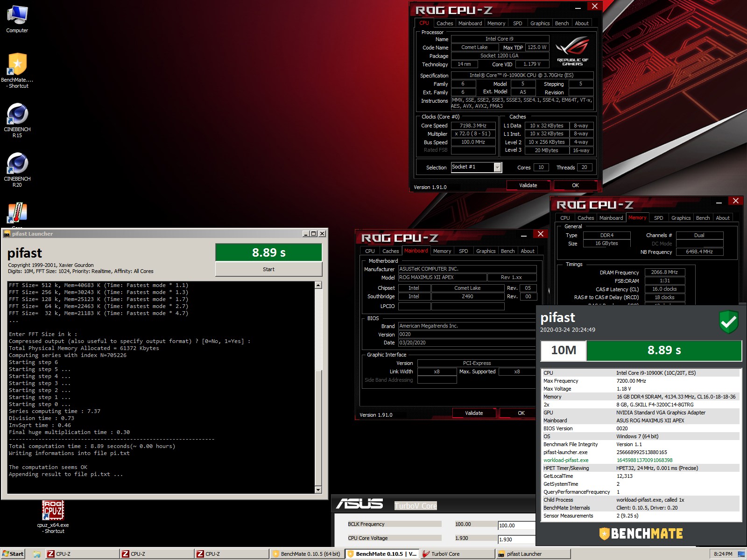This screenshot has width=747, height=560.
Task: Open the Socket #1 selection dropdown
Action: click(x=498, y=167)
